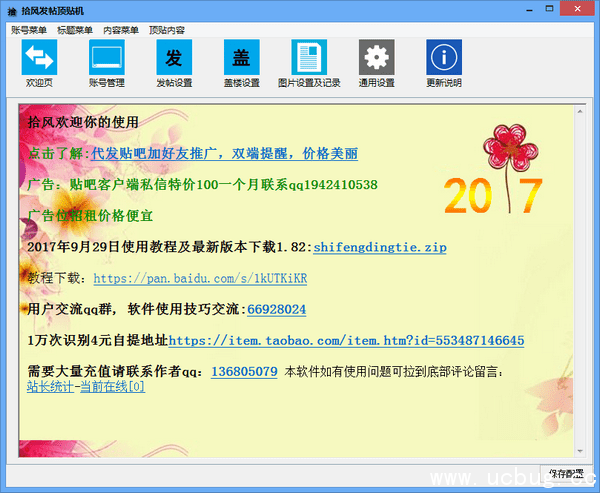600x493 pixels.
Task: Open the pan.baidu.com tutorial link
Action: 200,278
